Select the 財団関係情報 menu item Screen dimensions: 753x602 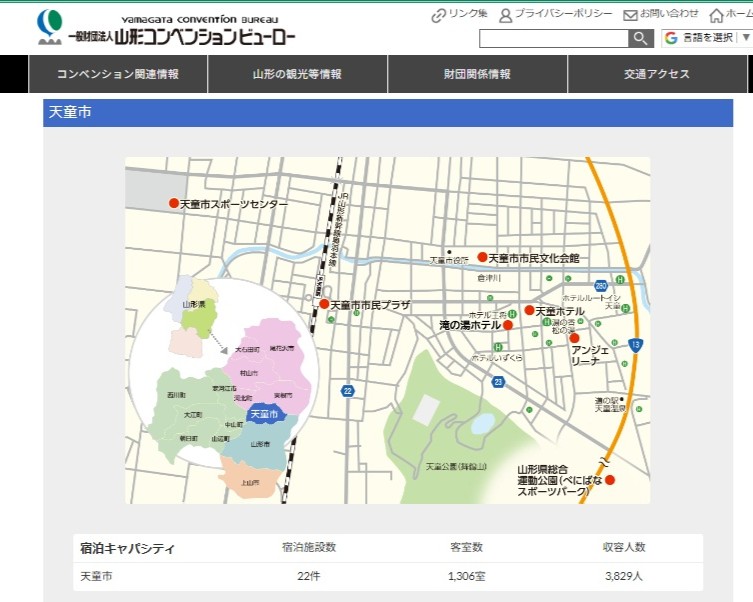(477, 74)
